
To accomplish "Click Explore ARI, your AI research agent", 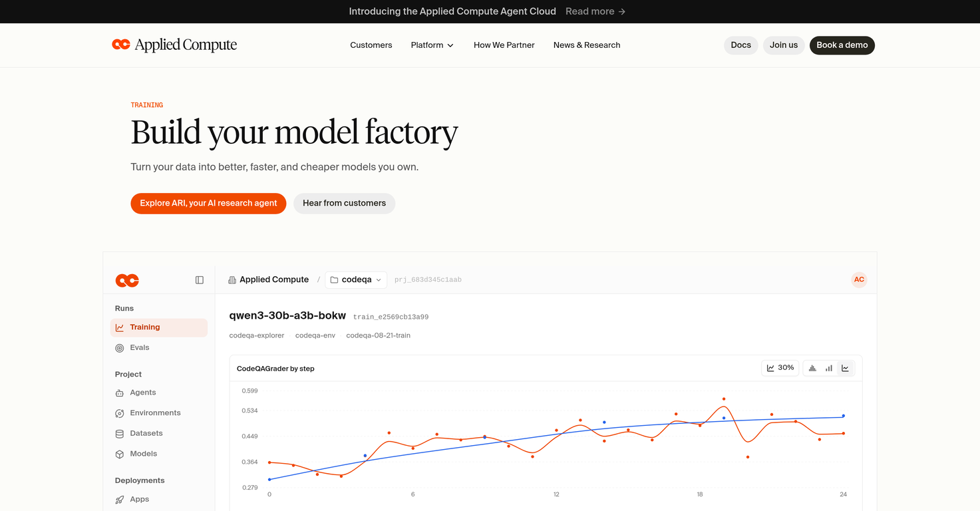I will 208,204.
